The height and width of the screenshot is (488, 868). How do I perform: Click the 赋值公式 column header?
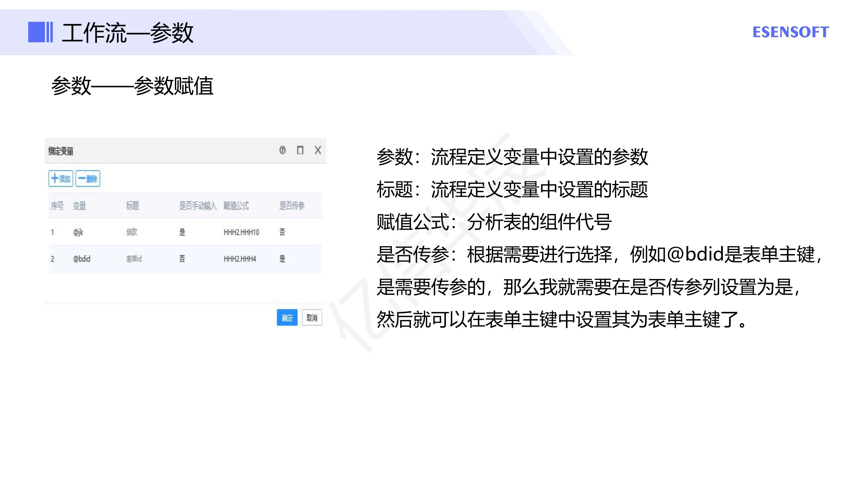point(236,205)
